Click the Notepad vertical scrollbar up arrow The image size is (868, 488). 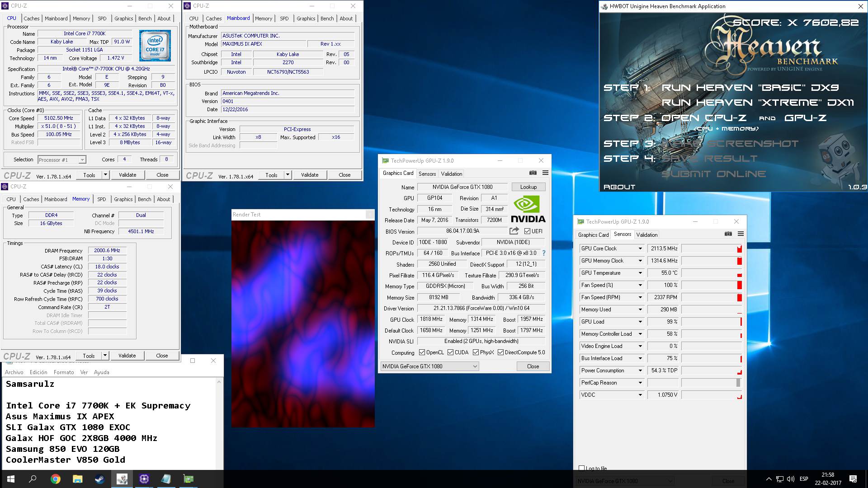[219, 382]
